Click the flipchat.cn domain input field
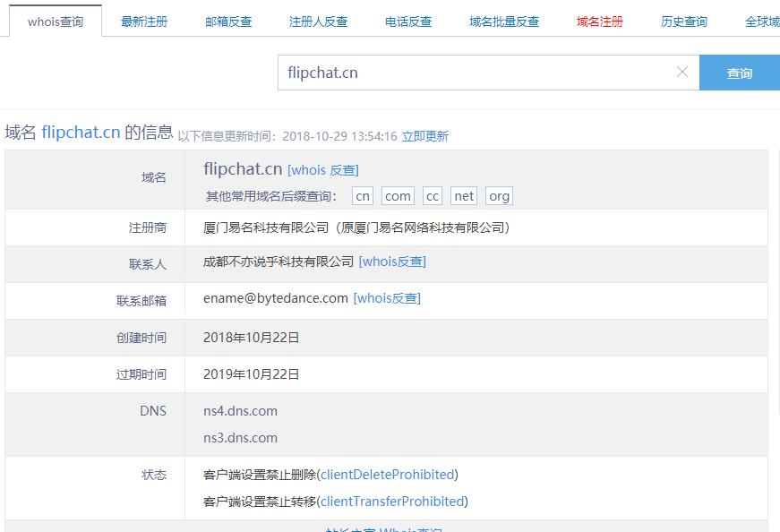The width and height of the screenshot is (780, 532). click(x=475, y=73)
